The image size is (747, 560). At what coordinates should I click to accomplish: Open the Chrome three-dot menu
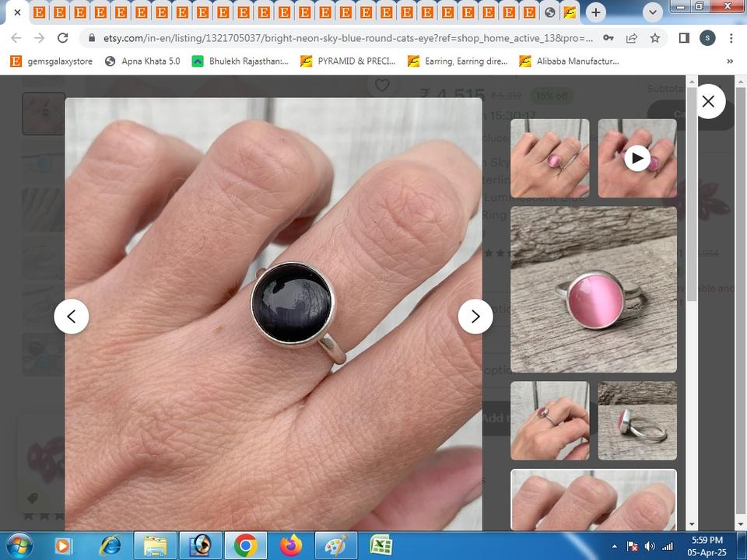point(731,38)
